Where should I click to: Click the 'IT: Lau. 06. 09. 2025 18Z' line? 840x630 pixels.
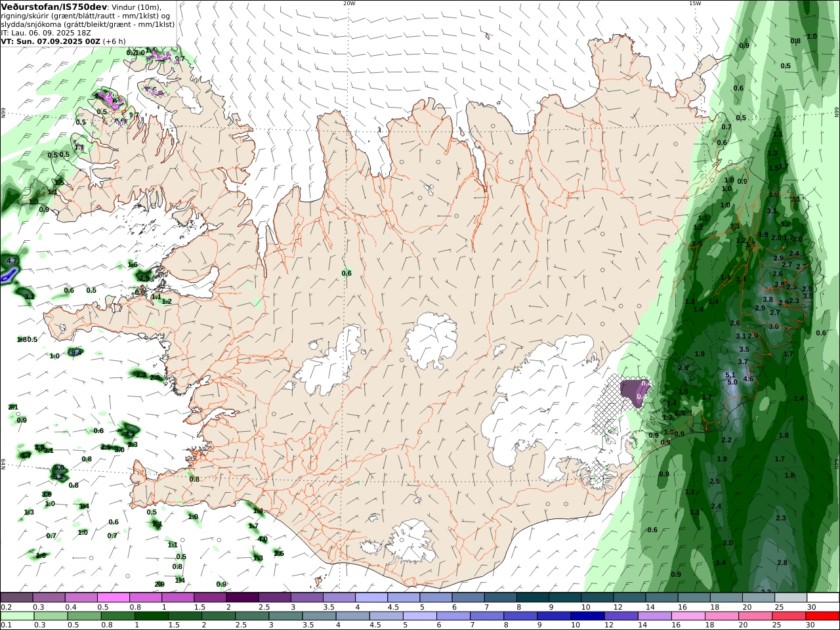[x=46, y=32]
